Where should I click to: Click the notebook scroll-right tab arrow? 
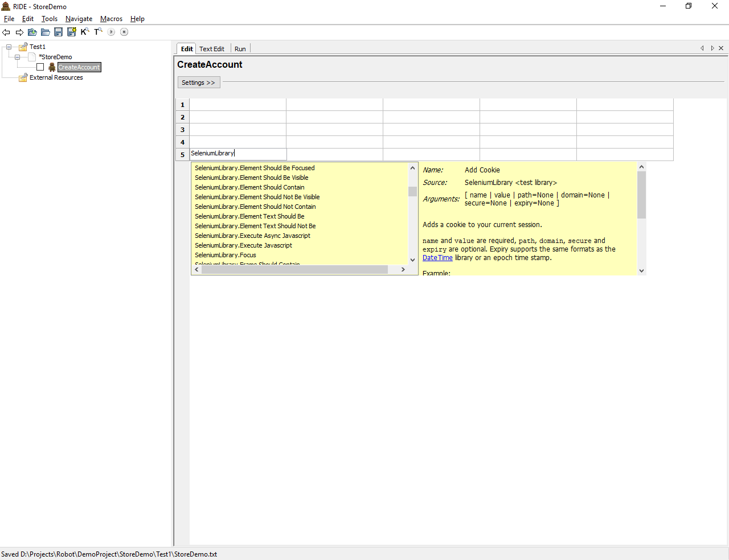pos(712,48)
